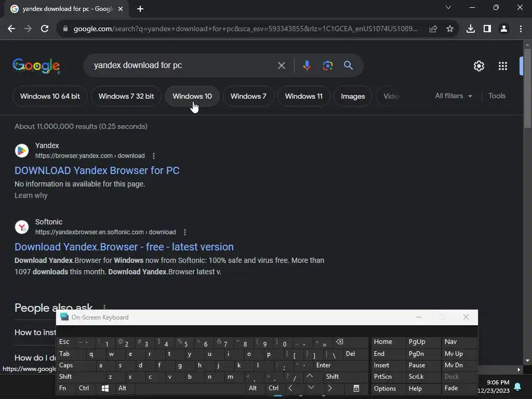
Task: Open the Tools menu
Action: (497, 96)
